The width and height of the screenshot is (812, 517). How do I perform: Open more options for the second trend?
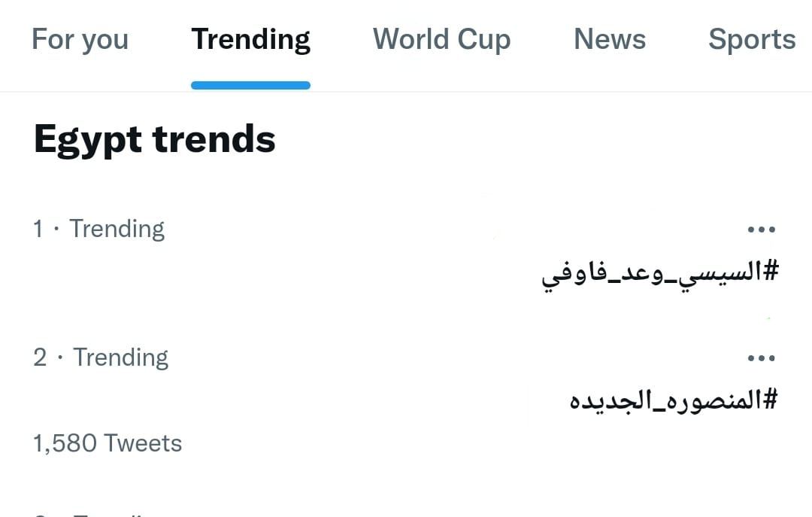pos(761,359)
